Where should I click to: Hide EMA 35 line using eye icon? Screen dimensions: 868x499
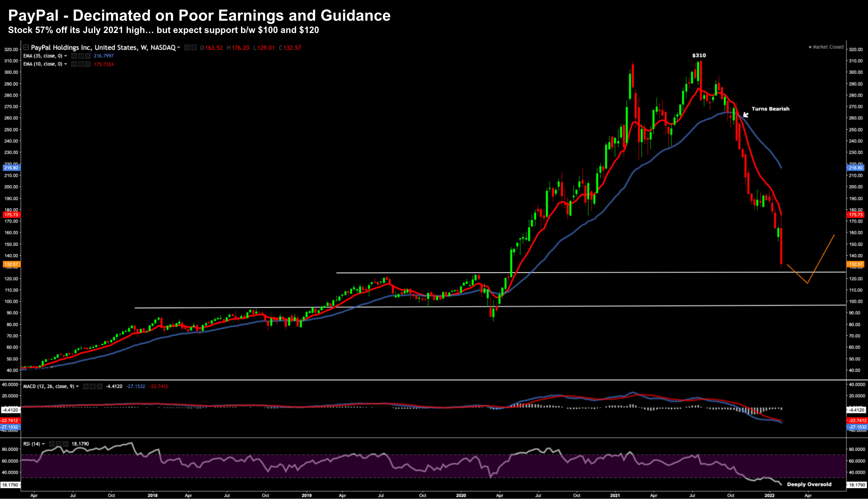tap(74, 56)
